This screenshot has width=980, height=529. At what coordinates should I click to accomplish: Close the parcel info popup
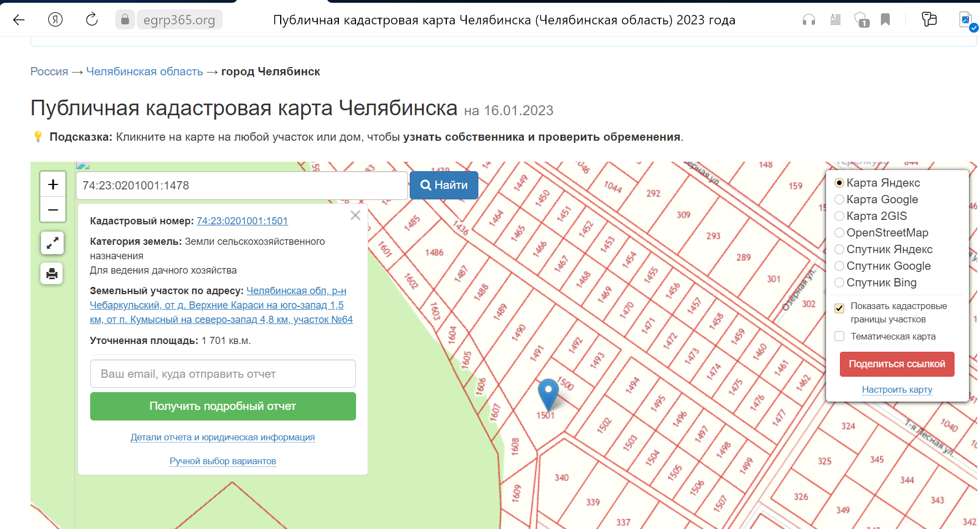(355, 215)
